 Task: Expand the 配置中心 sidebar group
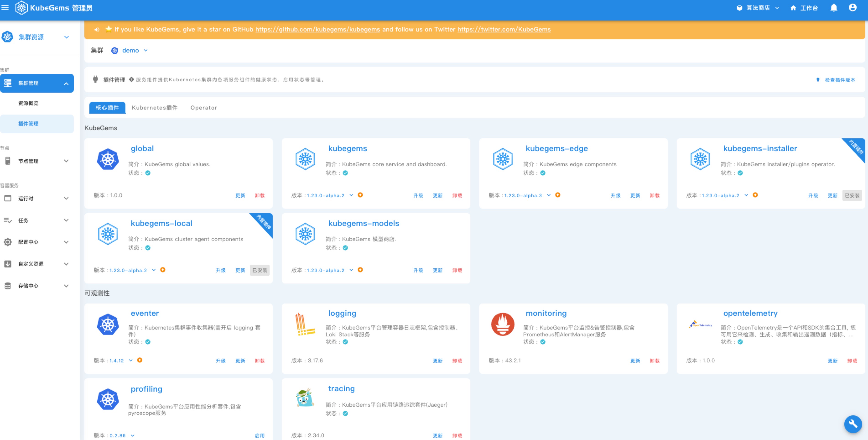pyautogui.click(x=37, y=242)
